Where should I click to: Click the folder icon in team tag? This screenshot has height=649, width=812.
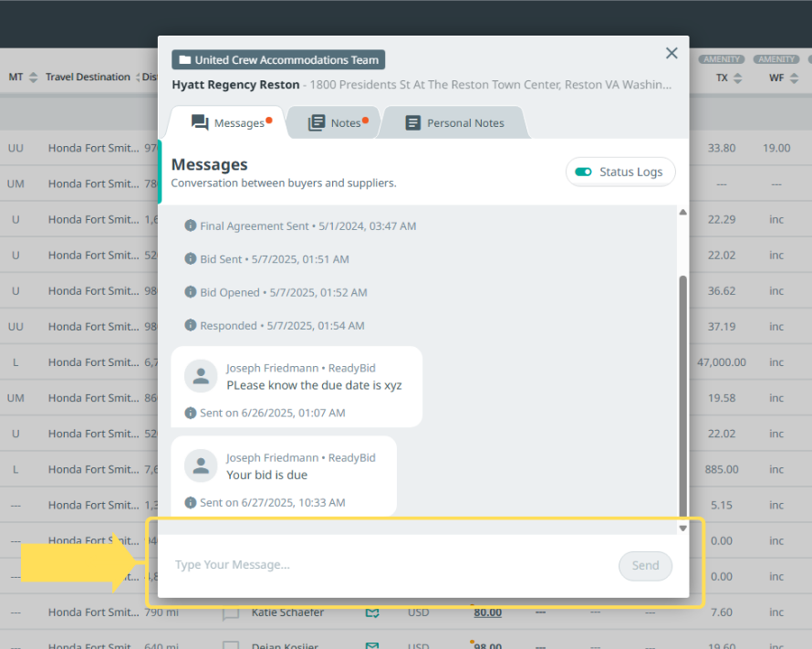185,59
